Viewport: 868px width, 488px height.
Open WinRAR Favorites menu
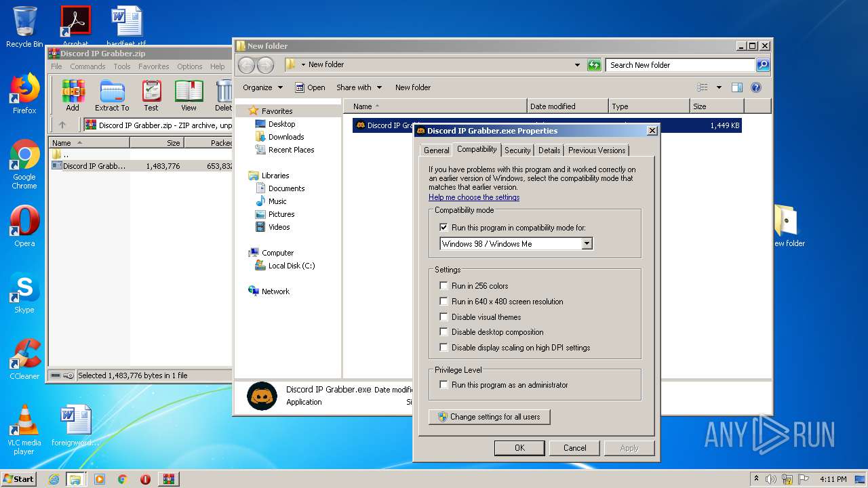(x=154, y=66)
